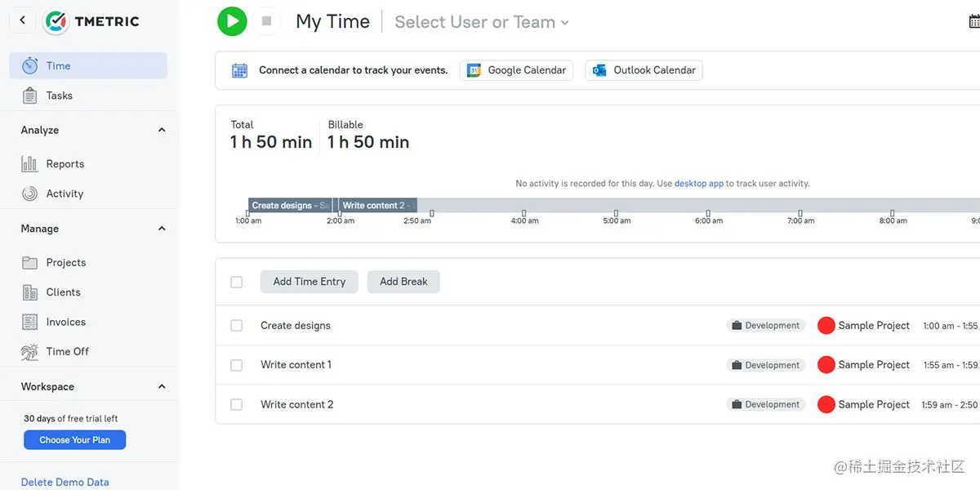Open the Select User or Team dropdown
This screenshot has height=490, width=980.
(481, 22)
